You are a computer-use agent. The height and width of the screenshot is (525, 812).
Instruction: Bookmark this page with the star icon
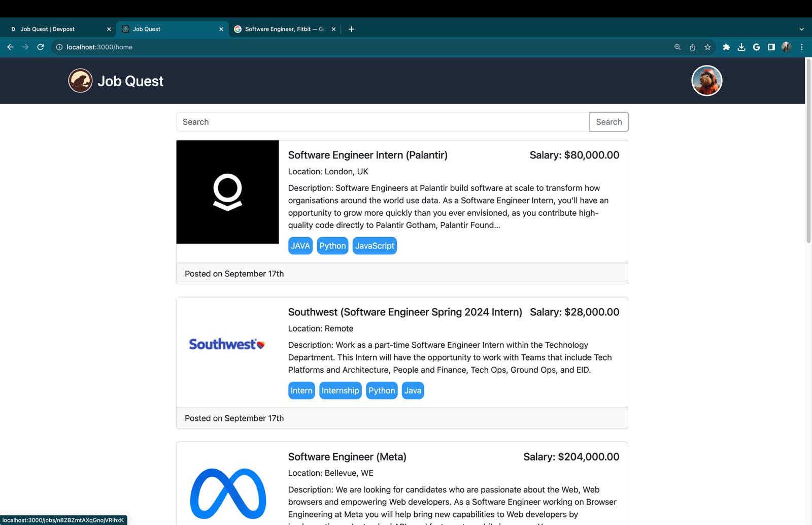pyautogui.click(x=707, y=47)
